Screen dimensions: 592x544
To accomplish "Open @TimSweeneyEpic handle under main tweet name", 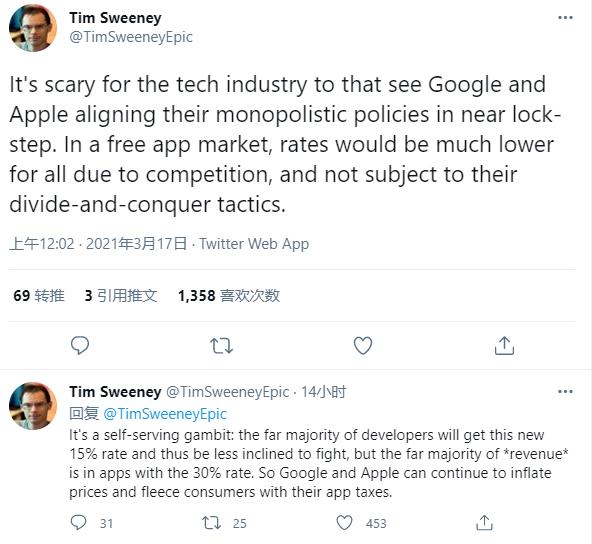I will (131, 37).
